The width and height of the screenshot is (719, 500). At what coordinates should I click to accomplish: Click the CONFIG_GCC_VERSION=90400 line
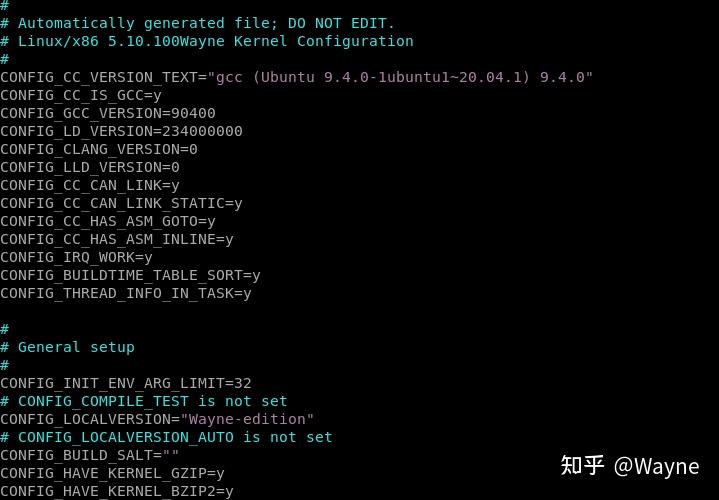click(x=108, y=113)
